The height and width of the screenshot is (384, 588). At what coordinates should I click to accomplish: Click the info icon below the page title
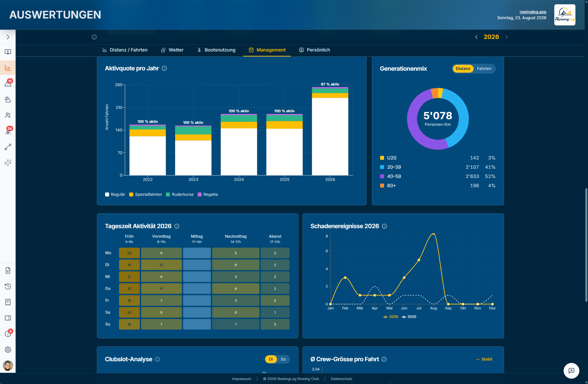coord(94,37)
